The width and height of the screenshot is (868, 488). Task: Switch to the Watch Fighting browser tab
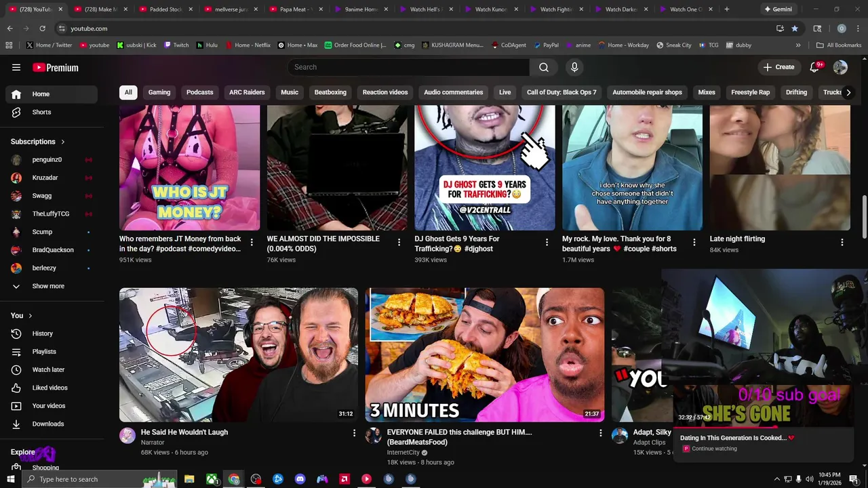pos(555,9)
